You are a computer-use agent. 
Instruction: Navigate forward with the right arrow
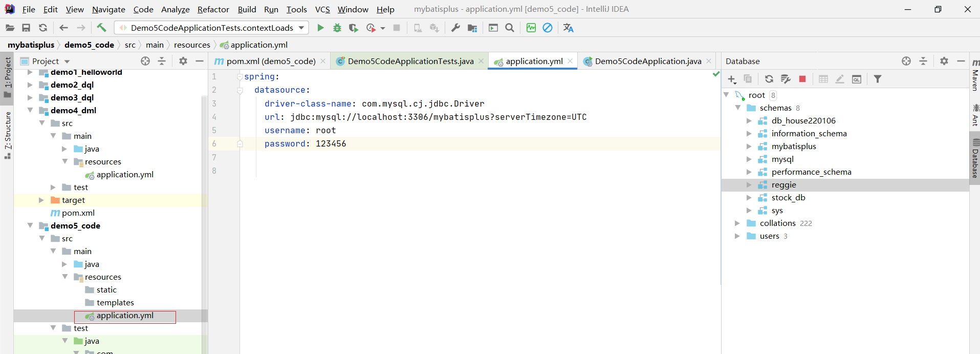point(81,28)
